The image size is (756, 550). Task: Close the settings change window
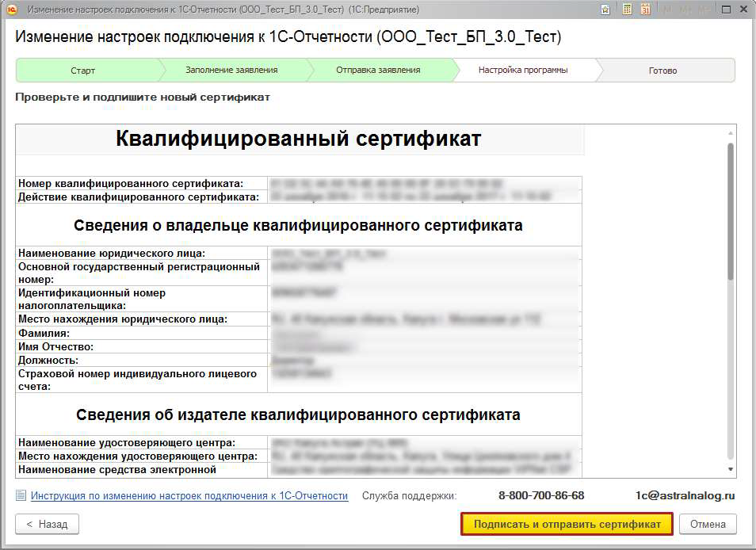[744, 10]
